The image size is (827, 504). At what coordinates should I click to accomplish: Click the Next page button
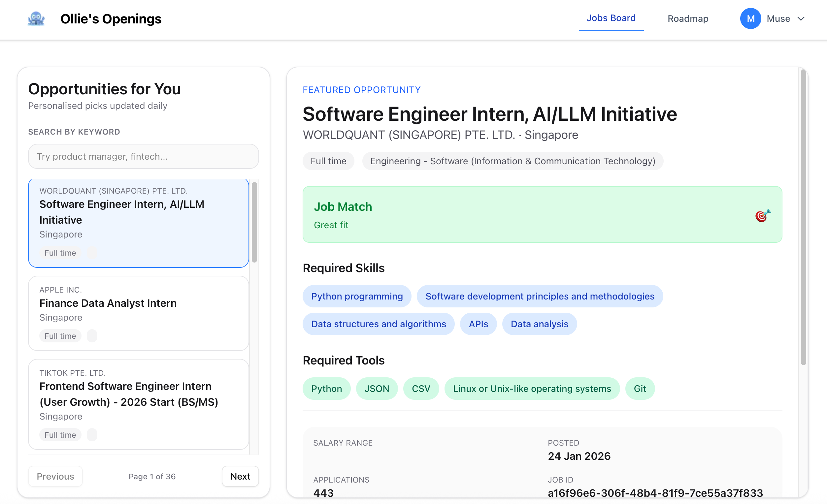240,476
